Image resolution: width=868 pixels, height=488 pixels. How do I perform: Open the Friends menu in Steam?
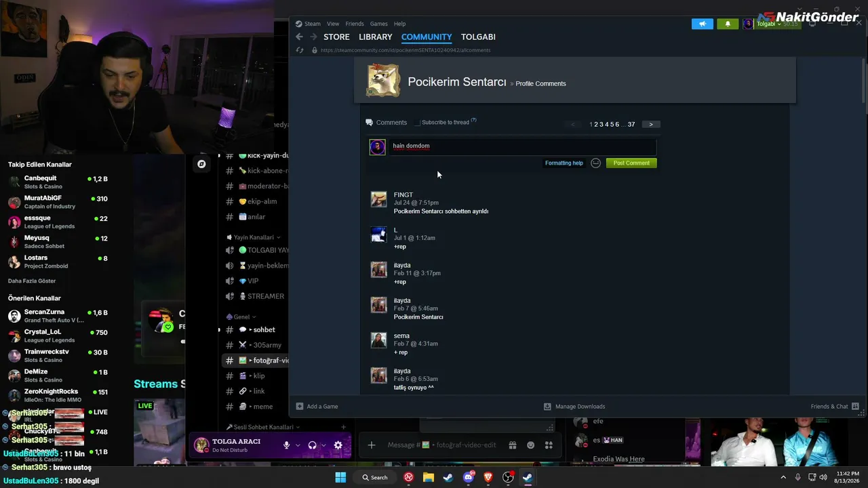pos(355,24)
